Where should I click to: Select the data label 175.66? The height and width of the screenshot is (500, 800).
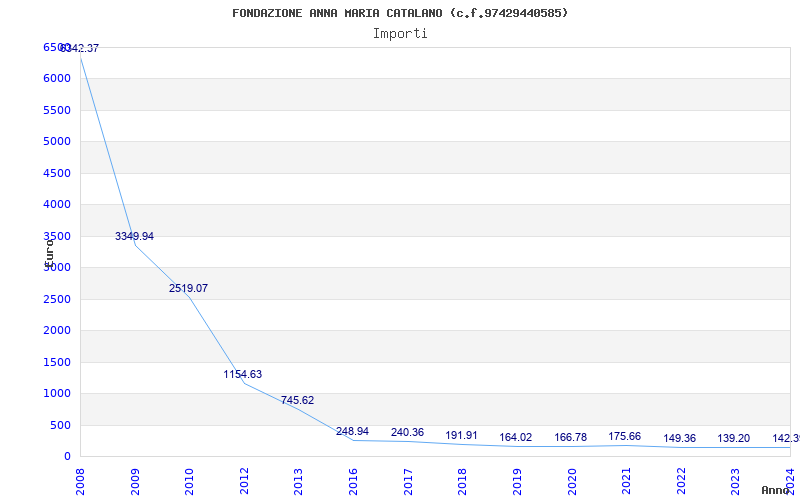tap(624, 436)
